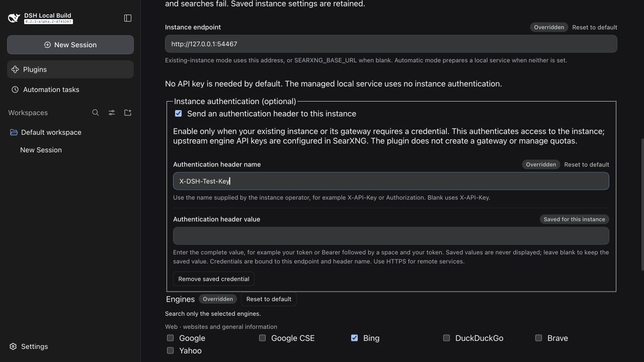Image resolution: width=644 pixels, height=362 pixels.
Task: Open workspace filter sliders icon
Action: 112,113
